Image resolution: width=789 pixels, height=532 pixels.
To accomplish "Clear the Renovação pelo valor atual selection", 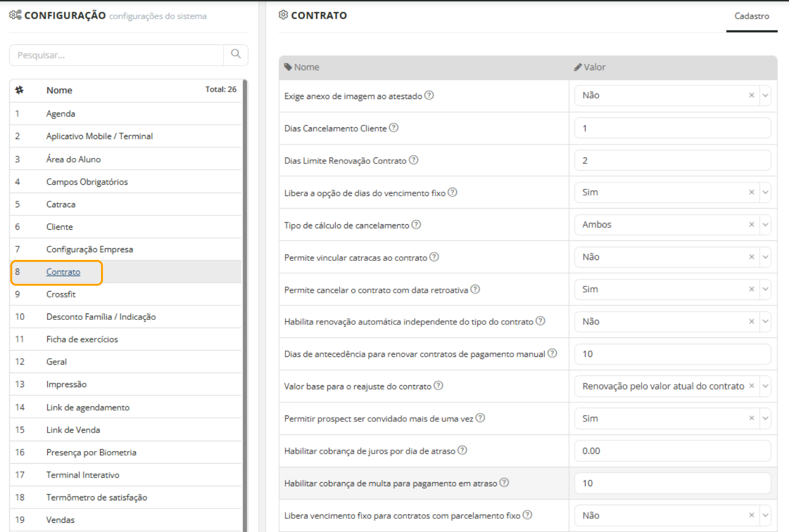I will click(x=751, y=386).
